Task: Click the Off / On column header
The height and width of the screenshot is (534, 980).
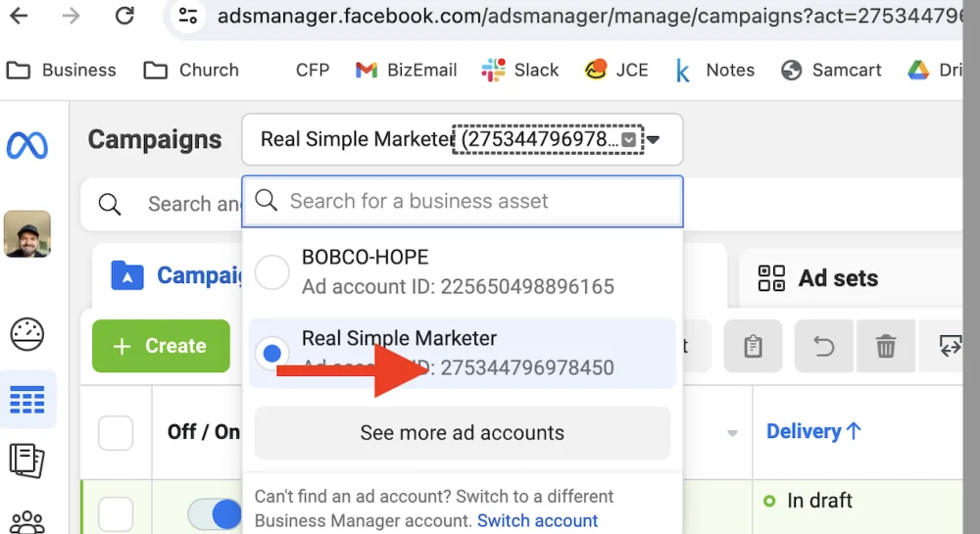Action: [x=204, y=431]
